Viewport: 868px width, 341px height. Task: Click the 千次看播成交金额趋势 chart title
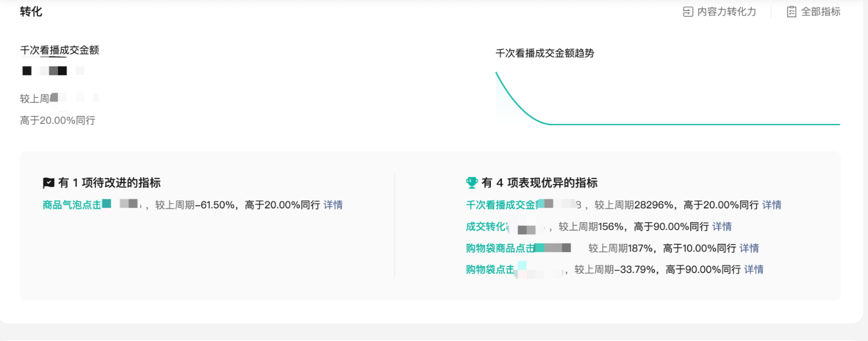[x=544, y=53]
